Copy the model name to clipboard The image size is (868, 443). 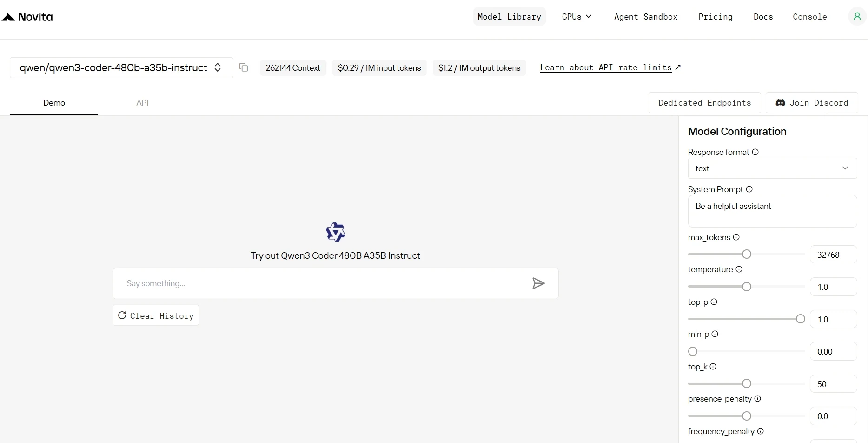coord(244,67)
